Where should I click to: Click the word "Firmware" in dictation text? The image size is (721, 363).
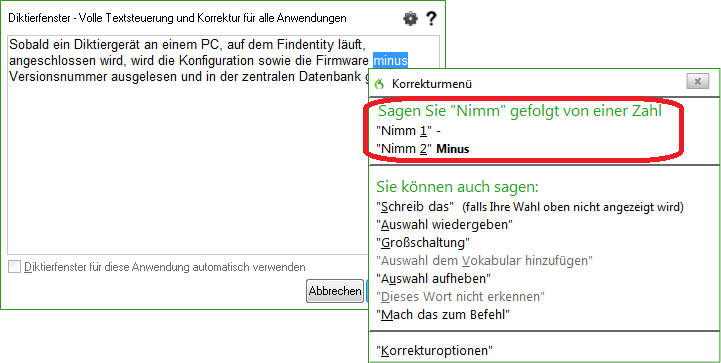point(344,60)
